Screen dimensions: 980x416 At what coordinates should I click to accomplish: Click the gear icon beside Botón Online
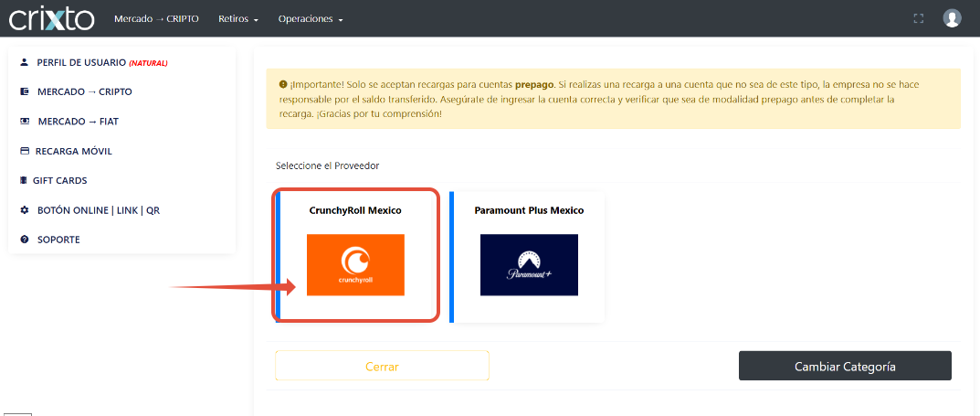(25, 210)
